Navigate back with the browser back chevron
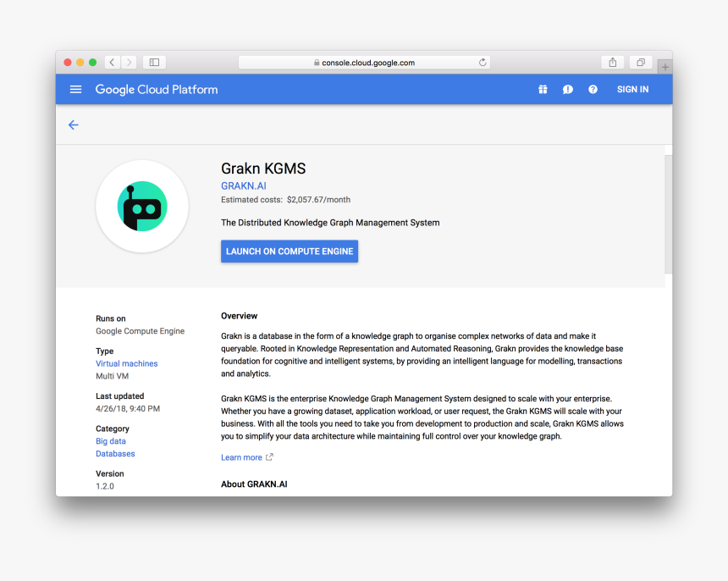Image resolution: width=728 pixels, height=581 pixels. (x=111, y=61)
